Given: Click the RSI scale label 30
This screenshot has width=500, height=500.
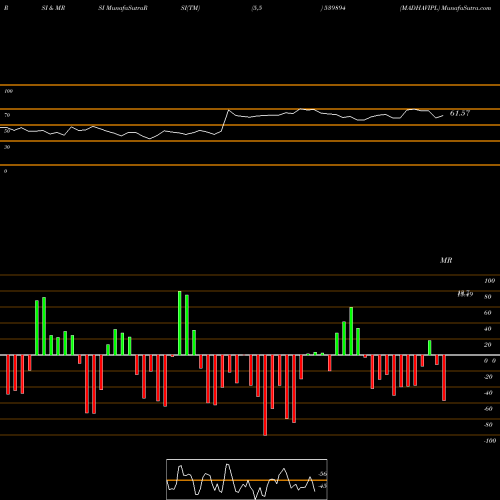Looking at the screenshot, I should coord(7,147).
